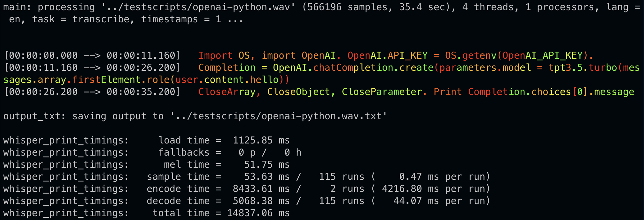
Task: Click 'whisper_print_timings:' on the total time row
Action: pos(66,213)
